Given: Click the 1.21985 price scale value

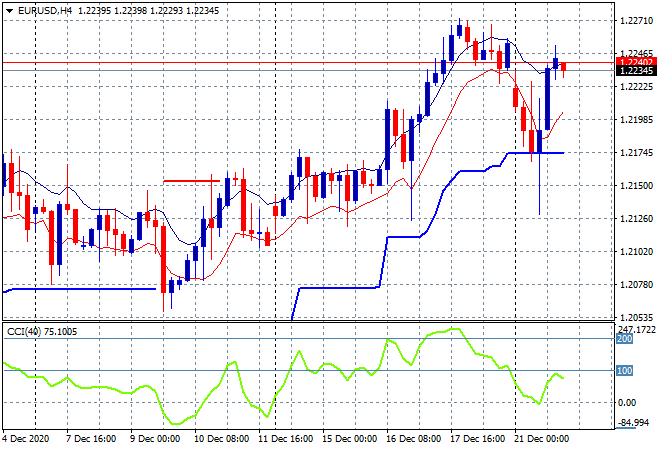Looking at the screenshot, I should click(x=636, y=120).
